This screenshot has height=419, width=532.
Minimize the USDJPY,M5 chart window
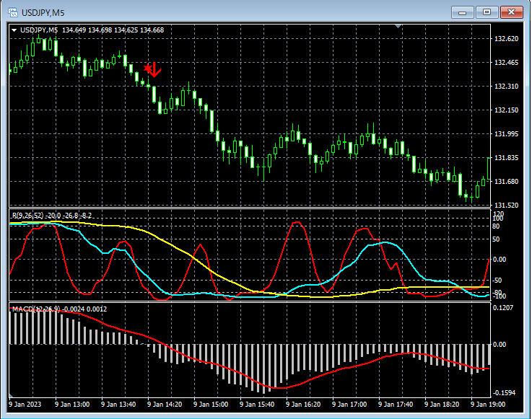pyautogui.click(x=463, y=12)
